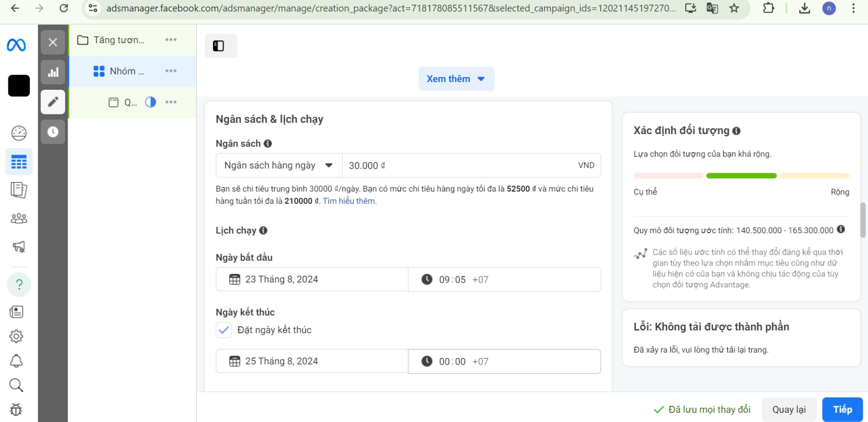Click the bug report icon
This screenshot has height=422, width=868.
16,410
